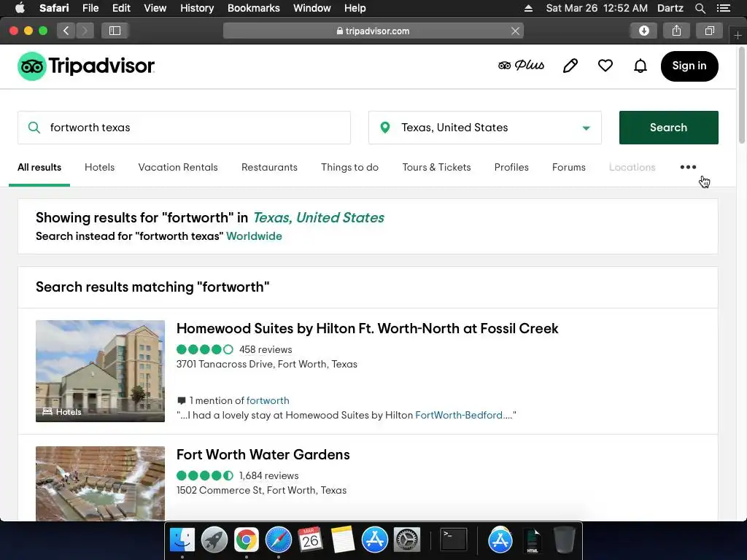Click the green Search button

(668, 128)
